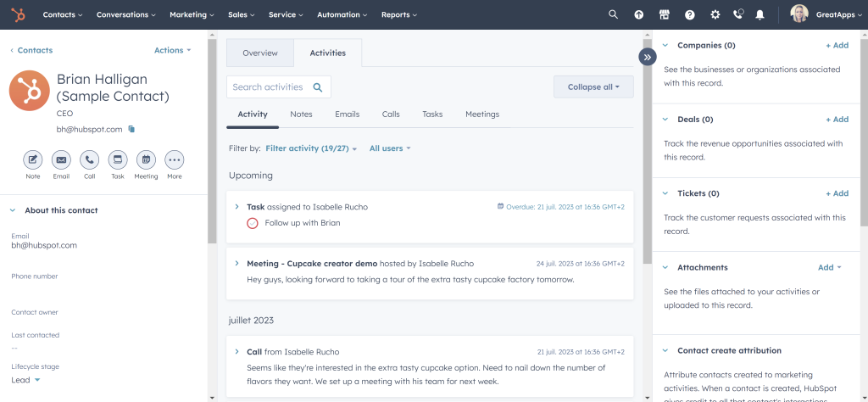Open the Collapse all dropdown
Viewport: 868px width, 402px height.
click(x=593, y=87)
